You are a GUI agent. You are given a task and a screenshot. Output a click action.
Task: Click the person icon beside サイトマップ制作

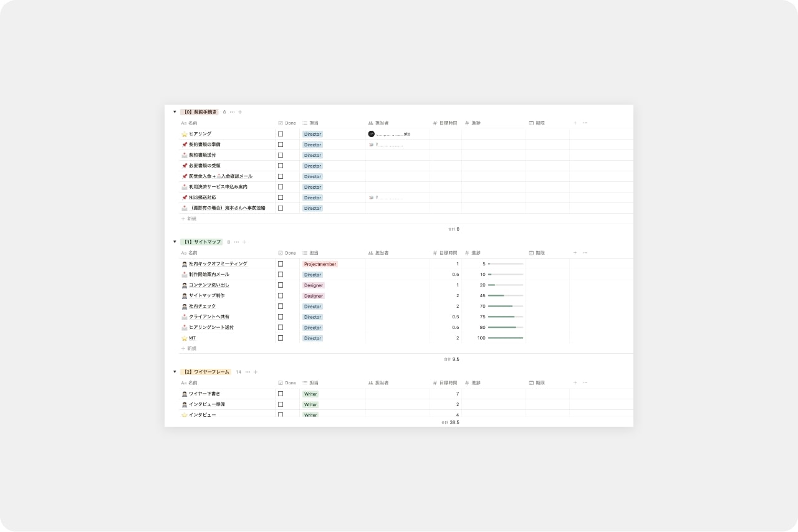tap(184, 296)
